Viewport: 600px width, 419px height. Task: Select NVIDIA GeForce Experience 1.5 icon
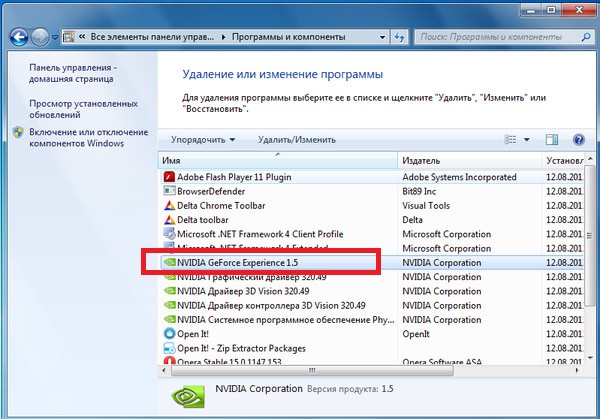click(169, 262)
